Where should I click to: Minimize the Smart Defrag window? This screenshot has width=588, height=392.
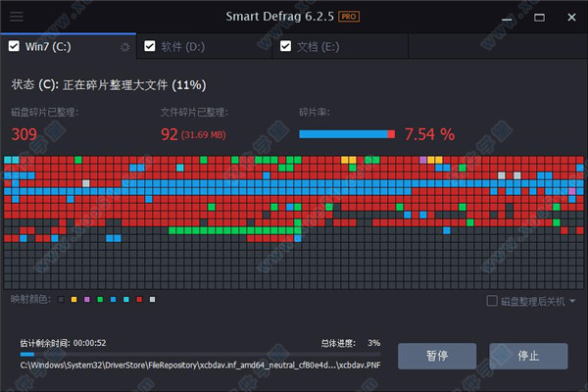click(x=507, y=18)
